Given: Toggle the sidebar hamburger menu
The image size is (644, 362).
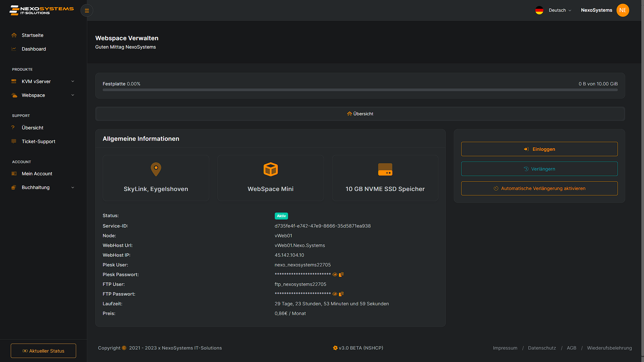Looking at the screenshot, I should pyautogui.click(x=87, y=10).
